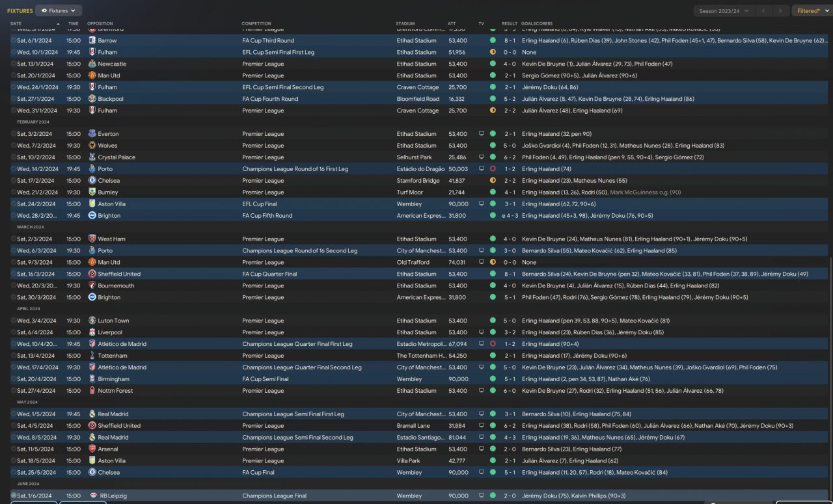Click the draw indicator in Stamford Bridge row
This screenshot has height=504, width=833.
(493, 181)
